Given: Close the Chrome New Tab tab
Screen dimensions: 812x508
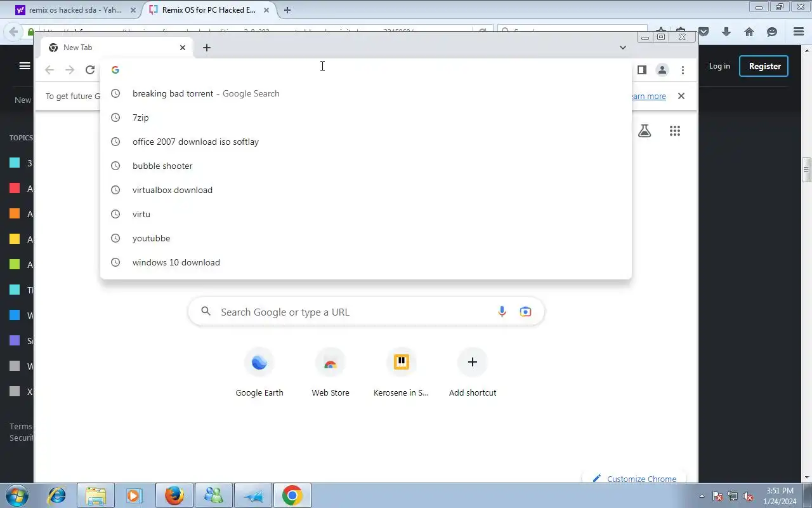Looking at the screenshot, I should pos(183,48).
